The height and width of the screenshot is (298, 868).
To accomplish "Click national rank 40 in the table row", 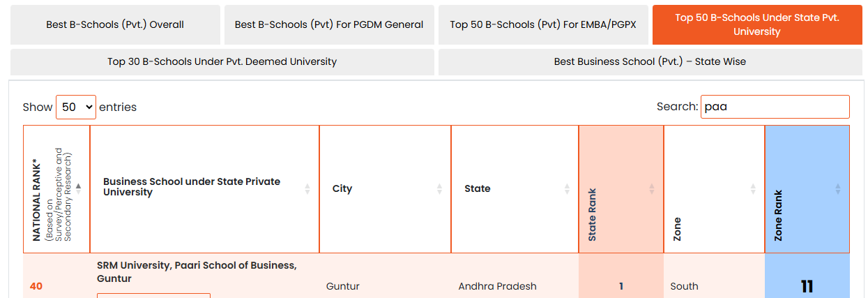I will click(36, 286).
